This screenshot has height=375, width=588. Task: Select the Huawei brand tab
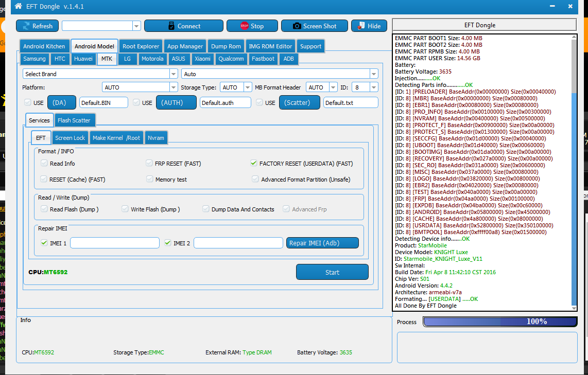[x=83, y=59]
